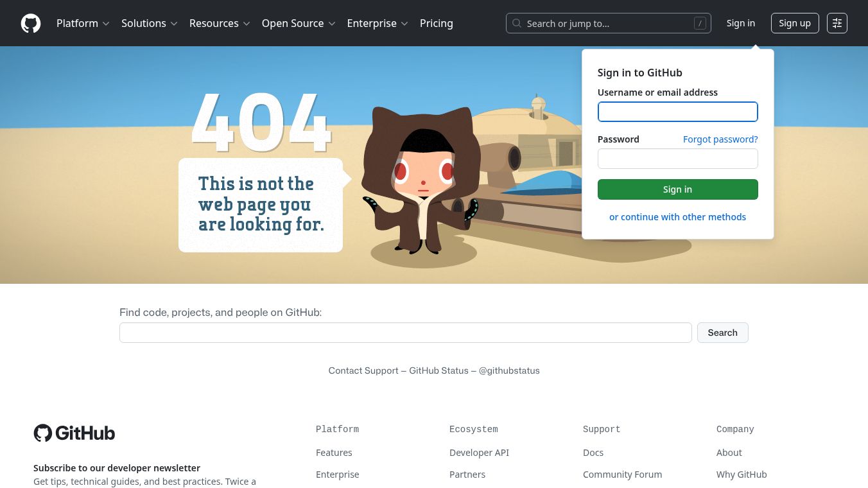This screenshot has width=868, height=488.
Task: Open the Enterprise dropdown menu
Action: point(378,23)
